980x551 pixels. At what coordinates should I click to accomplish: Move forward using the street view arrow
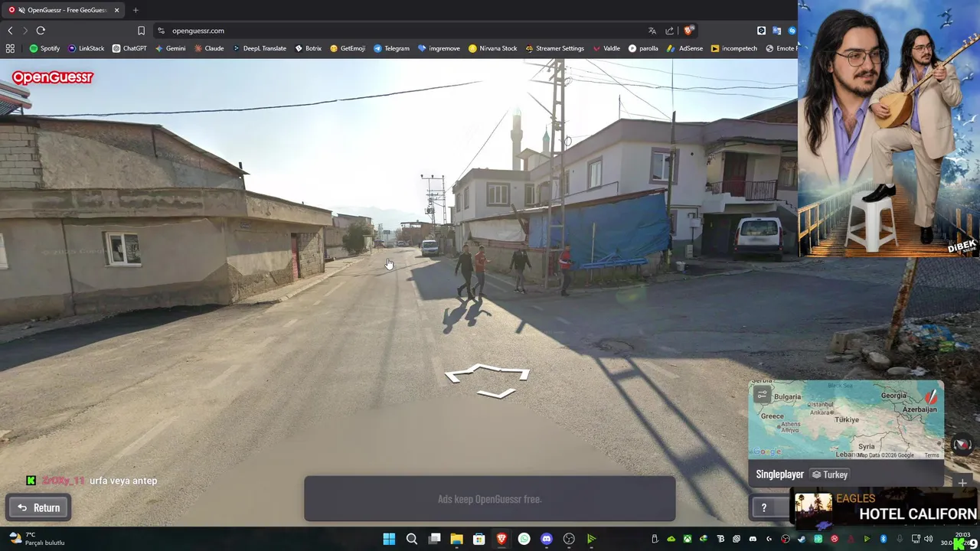pos(487,372)
